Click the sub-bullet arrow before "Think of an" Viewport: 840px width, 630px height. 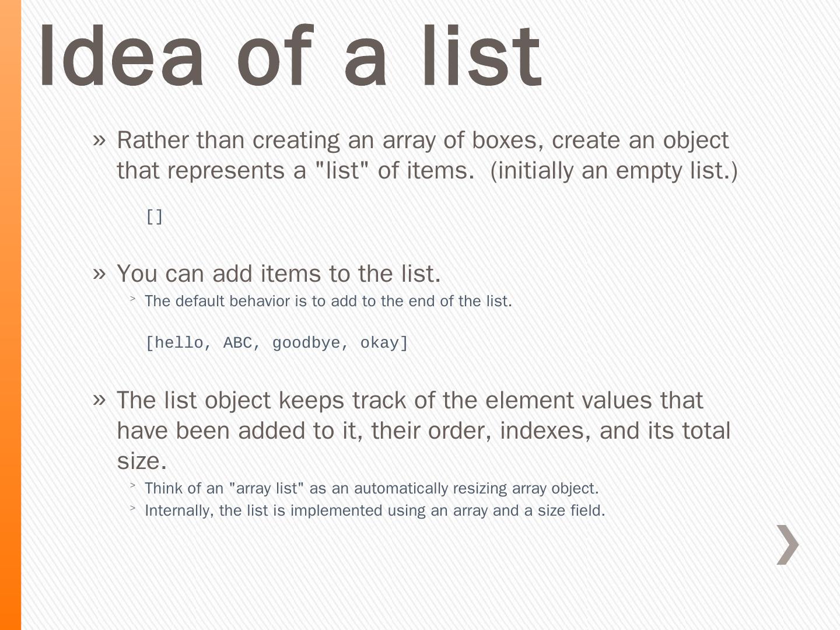133,487
